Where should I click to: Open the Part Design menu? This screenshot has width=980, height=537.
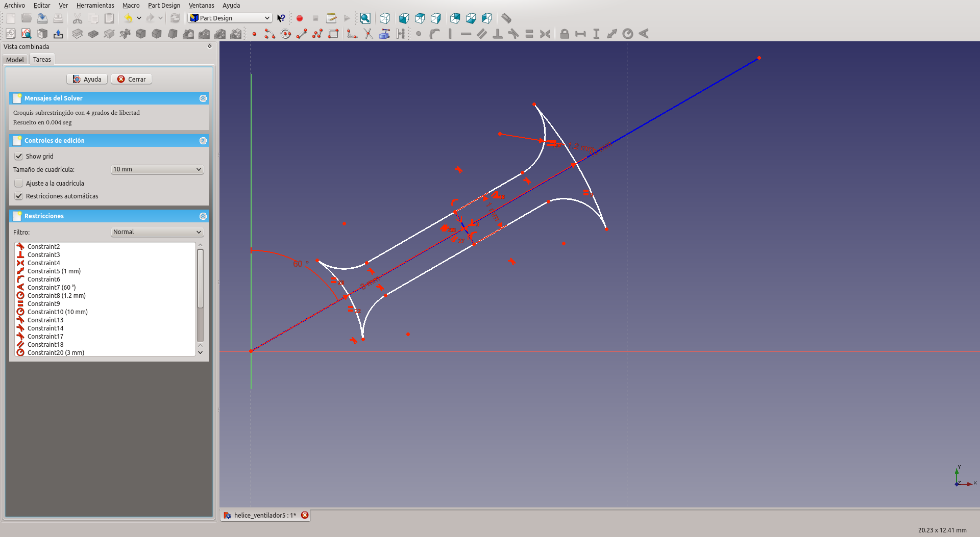click(164, 5)
